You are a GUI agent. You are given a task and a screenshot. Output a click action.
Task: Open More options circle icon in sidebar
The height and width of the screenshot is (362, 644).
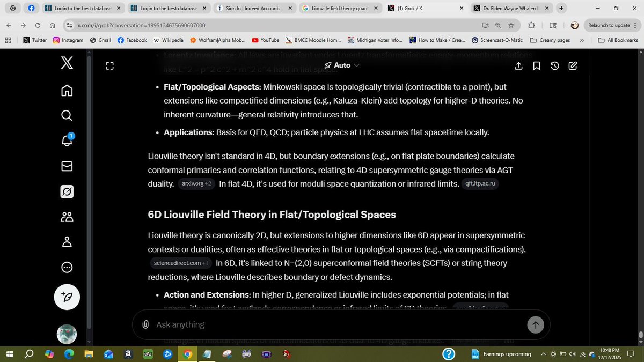[x=67, y=267]
